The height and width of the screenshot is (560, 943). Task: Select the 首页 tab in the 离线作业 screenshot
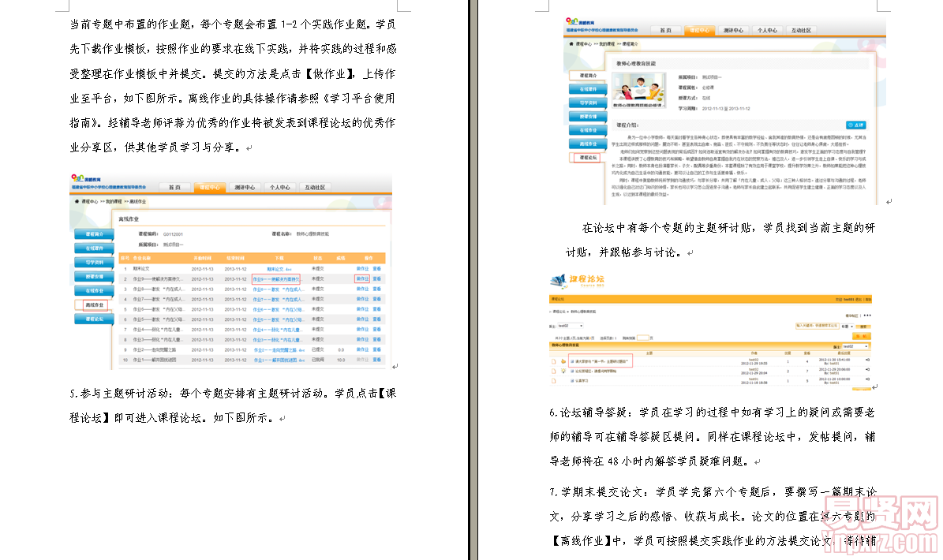pyautogui.click(x=175, y=188)
